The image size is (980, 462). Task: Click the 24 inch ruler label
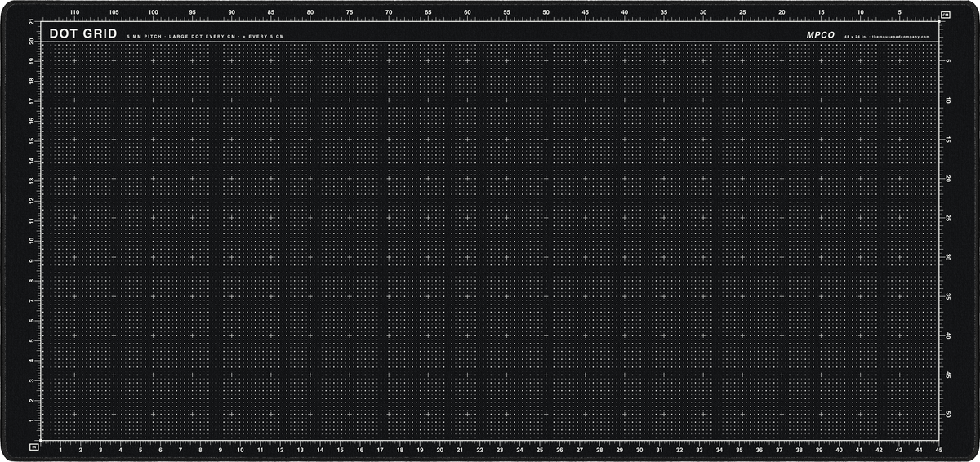click(x=519, y=450)
